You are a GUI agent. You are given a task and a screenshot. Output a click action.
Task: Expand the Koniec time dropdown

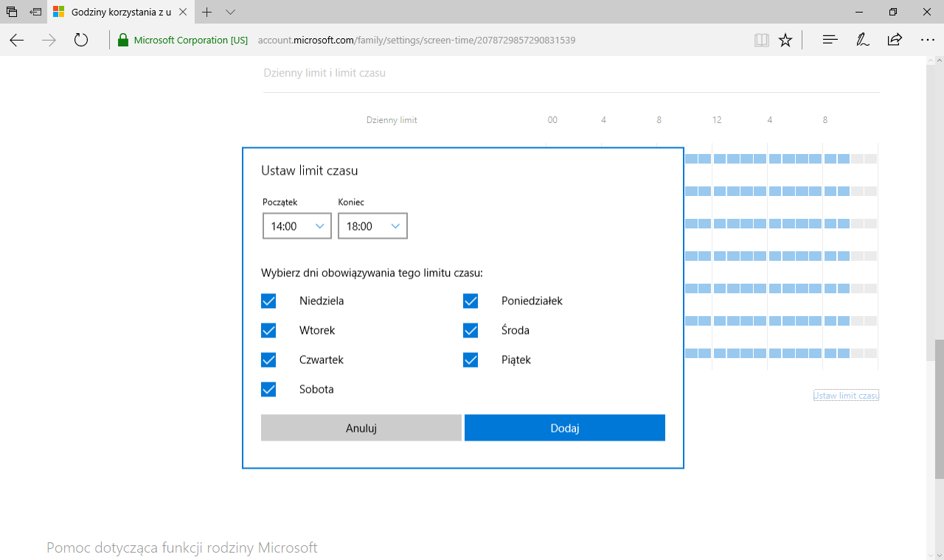coord(372,226)
